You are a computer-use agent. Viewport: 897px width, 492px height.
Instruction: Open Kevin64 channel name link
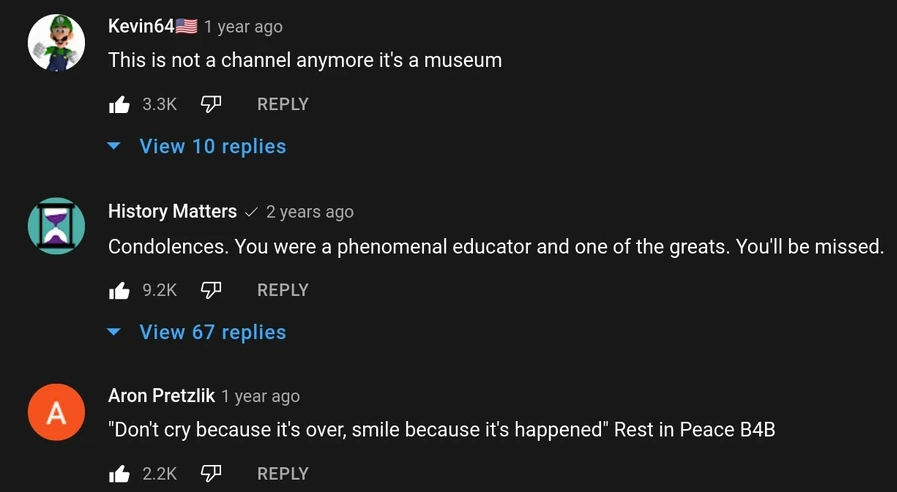point(141,27)
